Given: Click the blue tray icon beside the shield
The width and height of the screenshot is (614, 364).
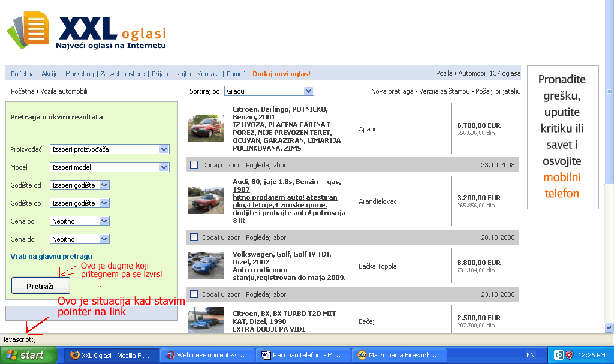Looking at the screenshot, I should click(558, 355).
